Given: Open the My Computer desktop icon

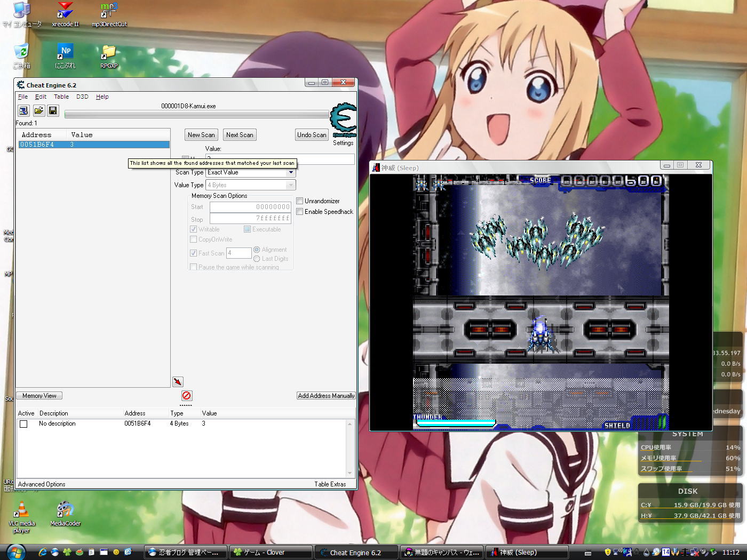Looking at the screenshot, I should pos(22,15).
